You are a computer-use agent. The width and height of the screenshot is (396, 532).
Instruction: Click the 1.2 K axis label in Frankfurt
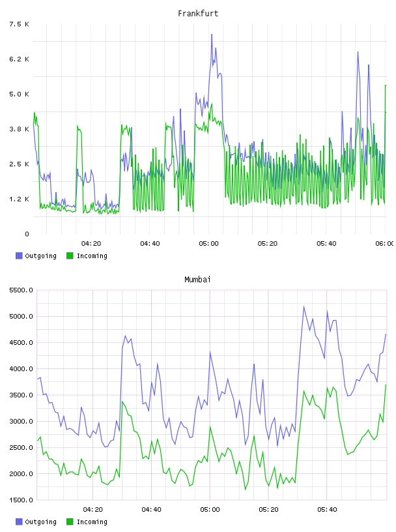pos(19,199)
